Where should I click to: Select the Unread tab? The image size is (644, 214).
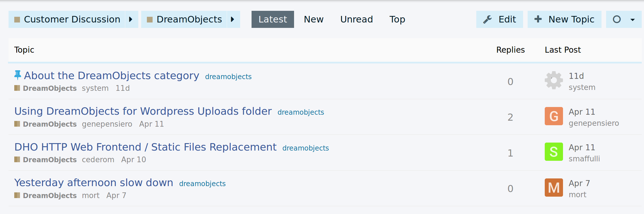click(356, 19)
